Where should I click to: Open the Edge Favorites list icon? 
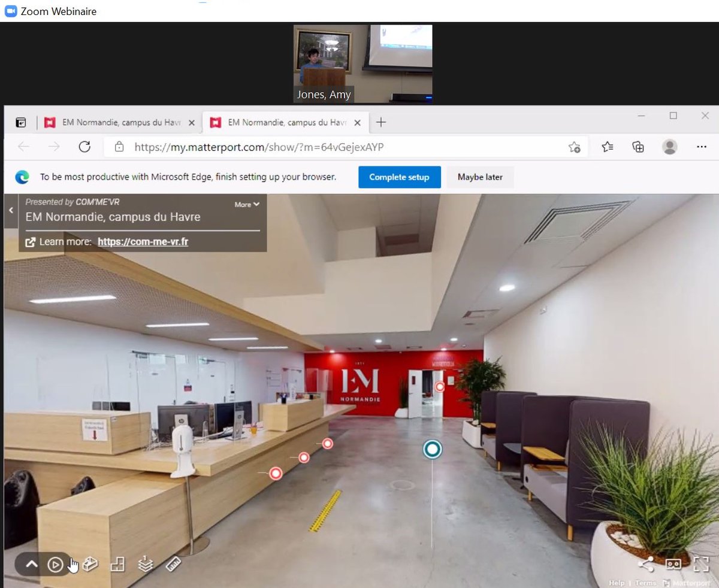(x=608, y=147)
